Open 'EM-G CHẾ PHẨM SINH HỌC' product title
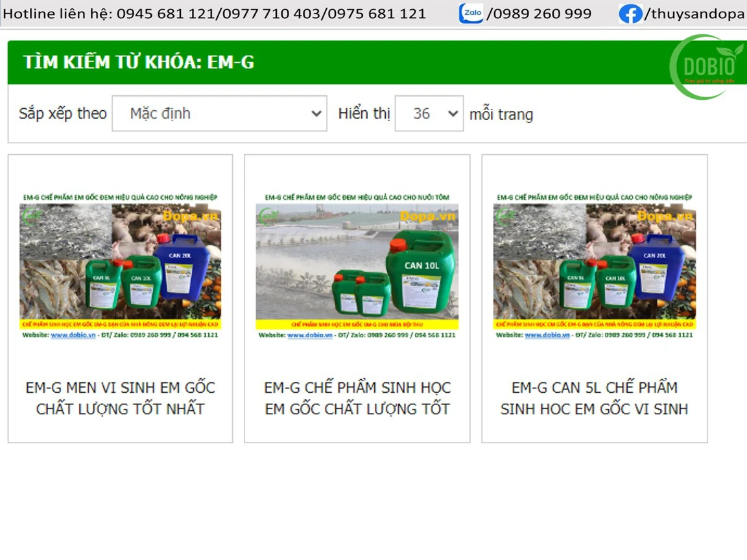This screenshot has width=747, height=560. (357, 398)
